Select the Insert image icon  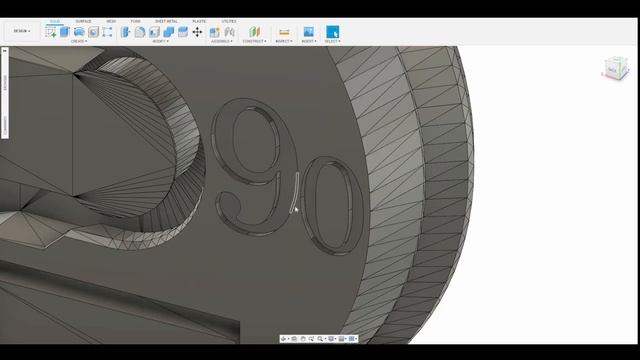(309, 32)
